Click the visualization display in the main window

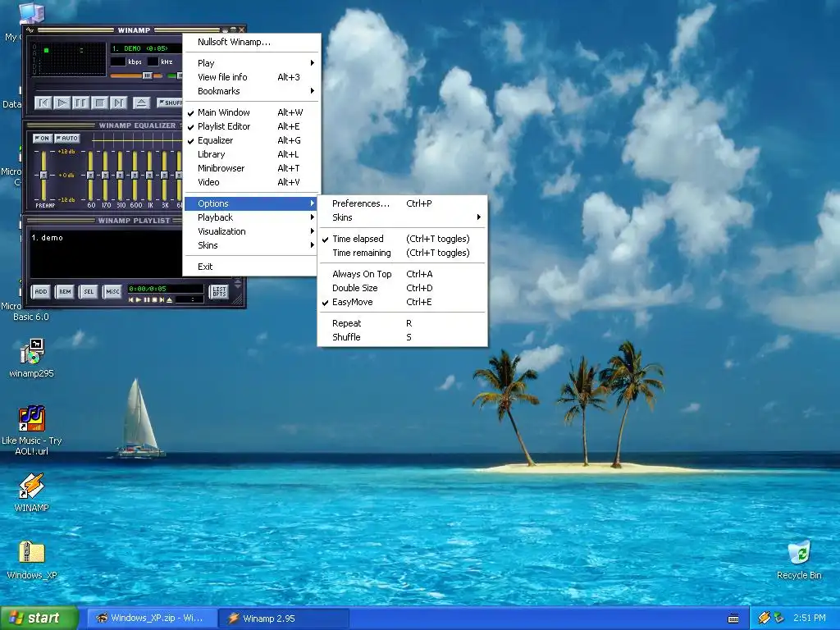point(68,59)
